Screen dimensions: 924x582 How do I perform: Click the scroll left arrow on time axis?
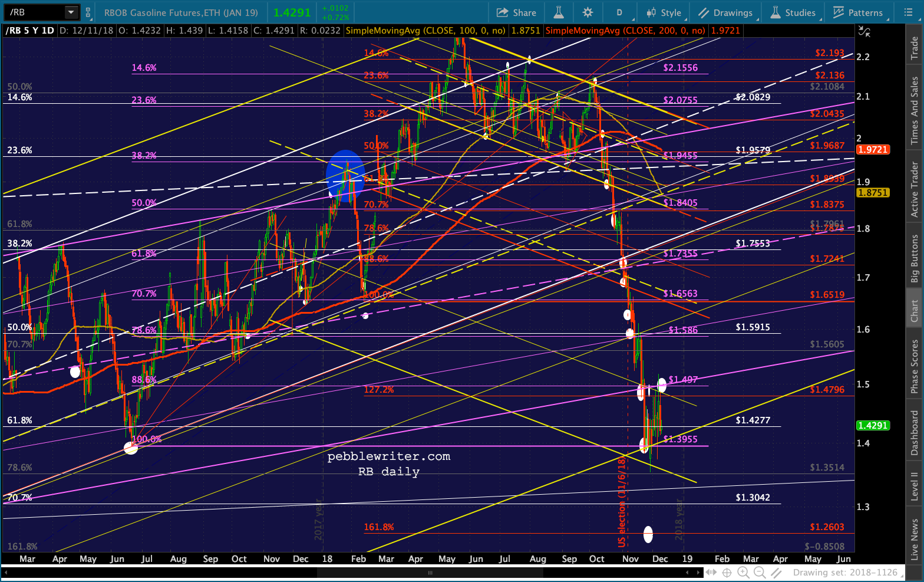[x=5, y=573]
